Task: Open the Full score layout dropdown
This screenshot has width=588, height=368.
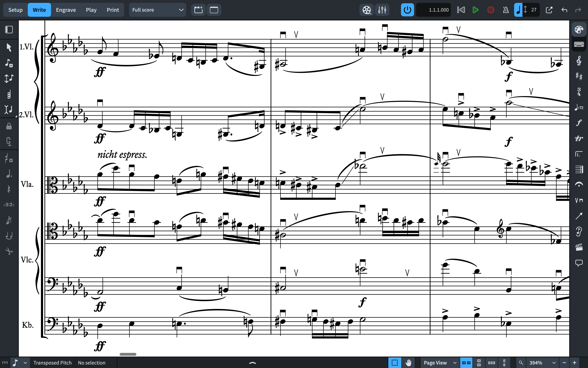Action: point(157,10)
